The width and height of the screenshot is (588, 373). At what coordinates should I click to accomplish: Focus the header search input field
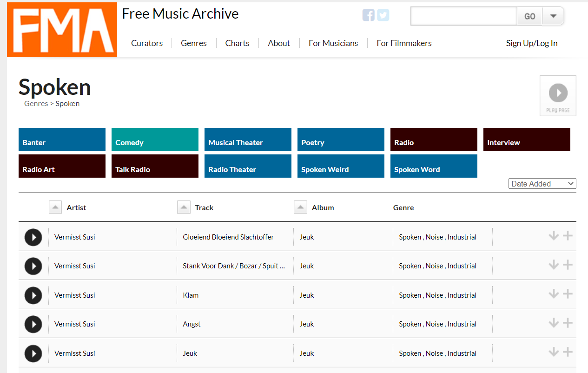pyautogui.click(x=464, y=16)
